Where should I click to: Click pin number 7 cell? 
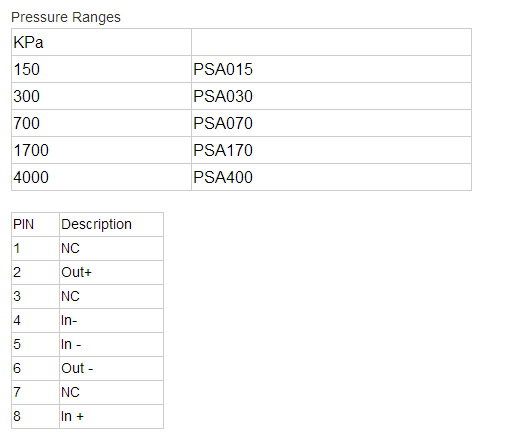(x=35, y=392)
